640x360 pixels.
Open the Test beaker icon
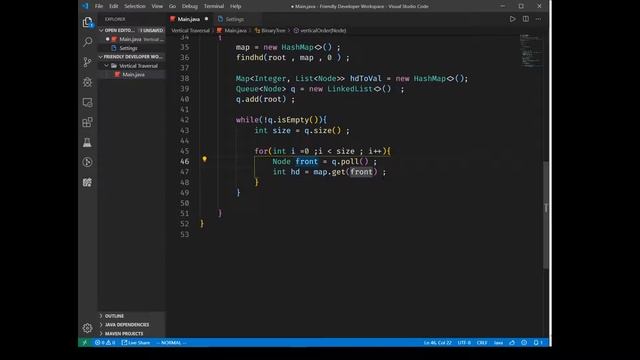(87, 142)
